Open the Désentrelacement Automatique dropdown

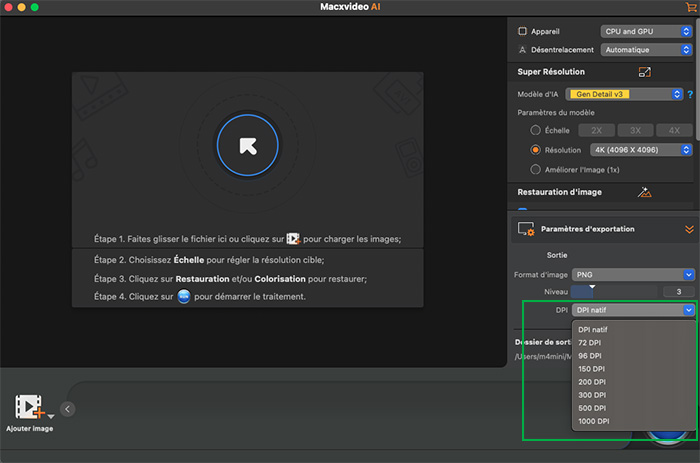coord(646,50)
